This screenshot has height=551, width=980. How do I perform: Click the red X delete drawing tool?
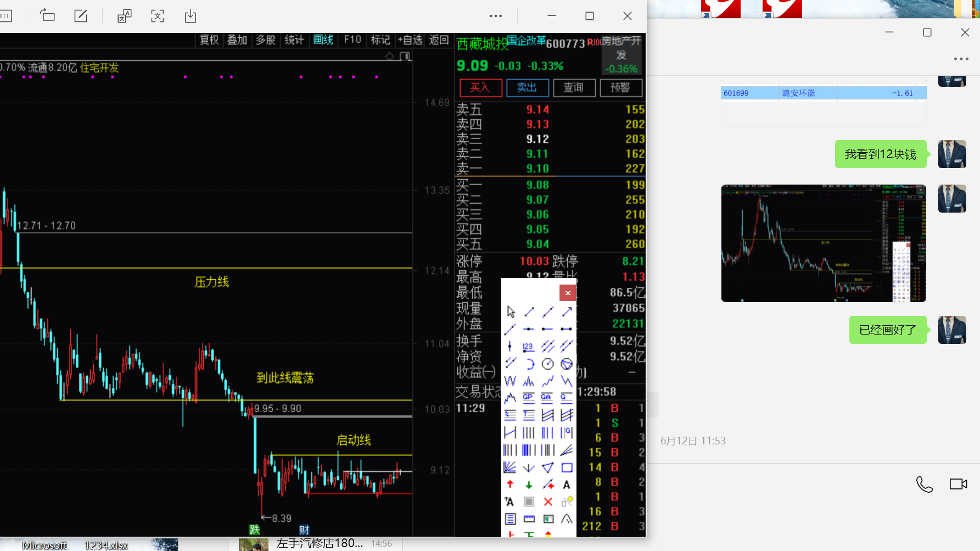(547, 502)
